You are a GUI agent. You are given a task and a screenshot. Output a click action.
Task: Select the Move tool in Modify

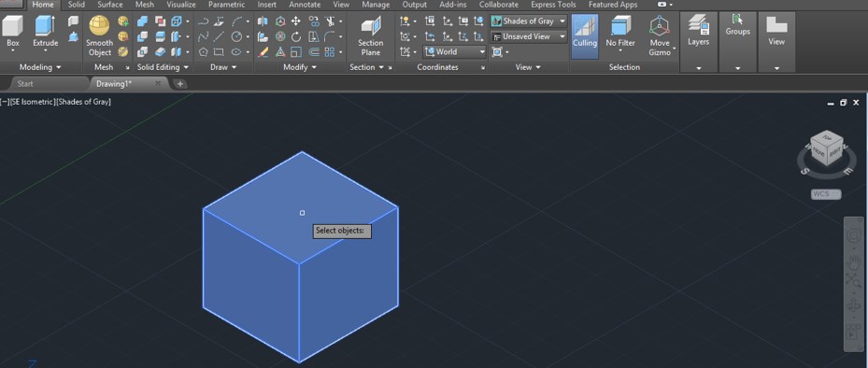[x=296, y=21]
